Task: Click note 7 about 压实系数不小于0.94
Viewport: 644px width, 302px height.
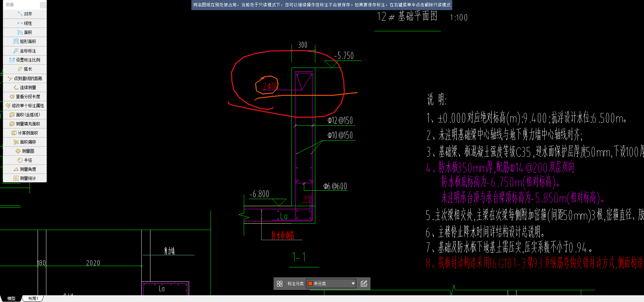Action: point(509,248)
